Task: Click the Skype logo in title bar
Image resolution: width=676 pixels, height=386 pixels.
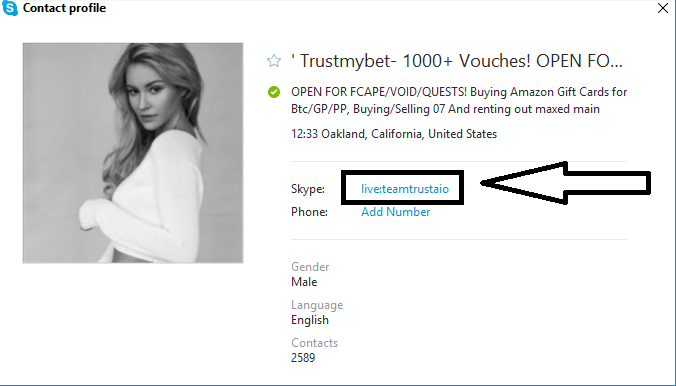Action: click(9, 8)
